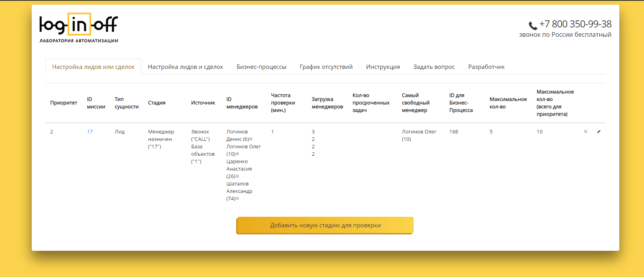Open the Настройка лидов или сделок tab
This screenshot has height=277, width=644.
(93, 67)
